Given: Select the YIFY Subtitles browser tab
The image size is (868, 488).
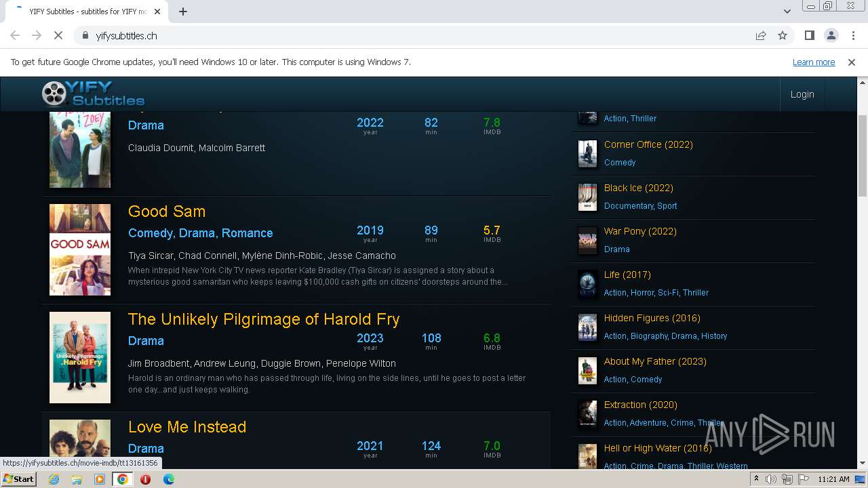Looking at the screenshot, I should point(85,12).
